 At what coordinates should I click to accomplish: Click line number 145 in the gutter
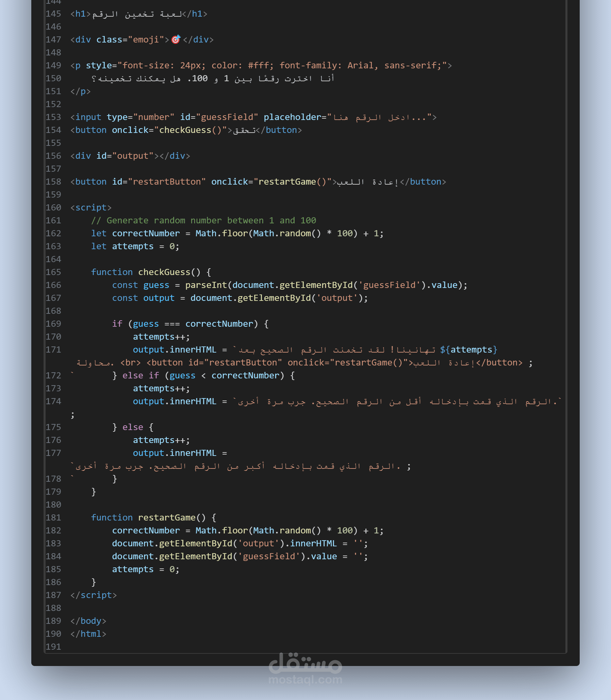[53, 14]
